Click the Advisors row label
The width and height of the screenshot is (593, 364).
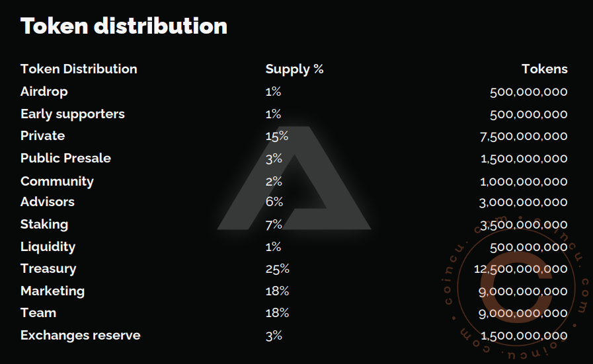47,201
